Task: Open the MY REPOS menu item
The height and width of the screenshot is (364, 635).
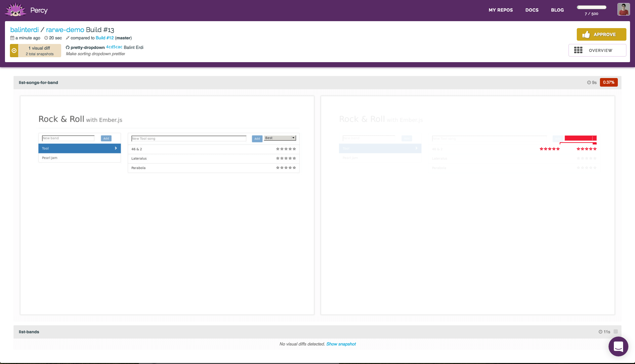Action: [x=501, y=10]
